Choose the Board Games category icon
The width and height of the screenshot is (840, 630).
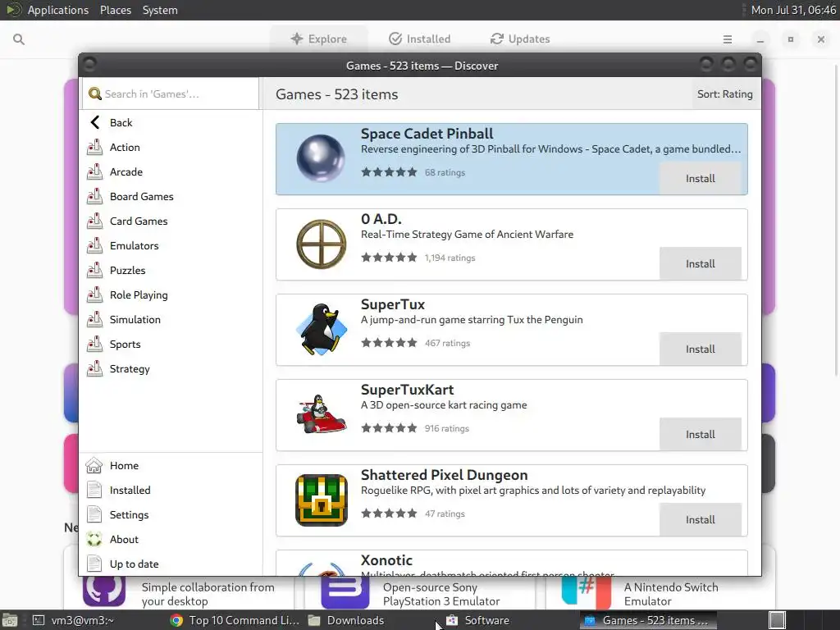click(x=95, y=196)
